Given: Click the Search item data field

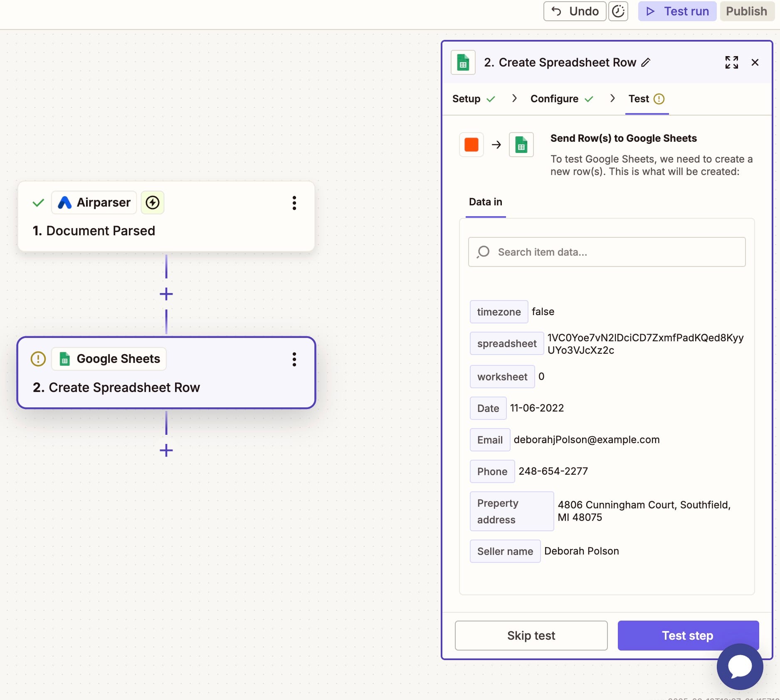Looking at the screenshot, I should [607, 252].
